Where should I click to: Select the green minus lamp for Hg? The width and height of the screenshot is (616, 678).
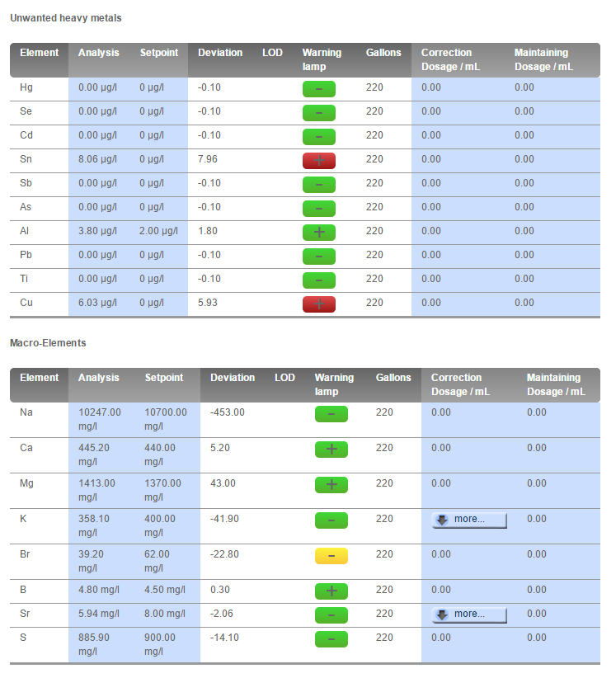pyautogui.click(x=319, y=89)
